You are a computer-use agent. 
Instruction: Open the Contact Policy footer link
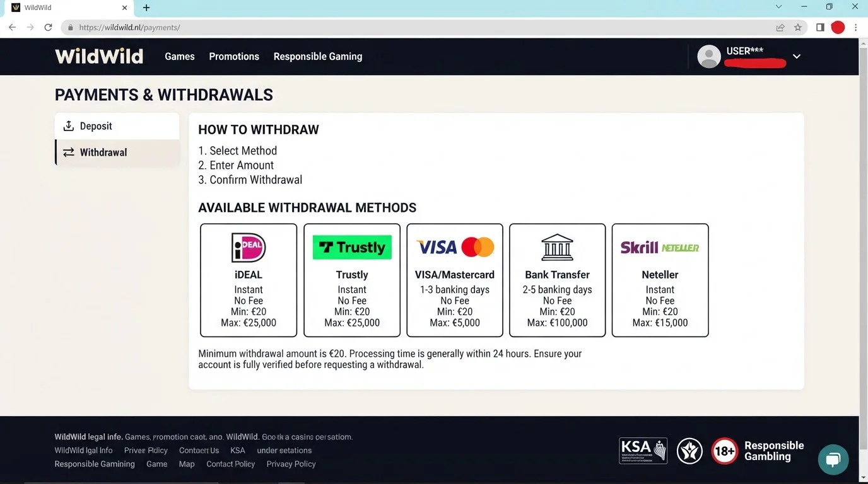coord(231,464)
